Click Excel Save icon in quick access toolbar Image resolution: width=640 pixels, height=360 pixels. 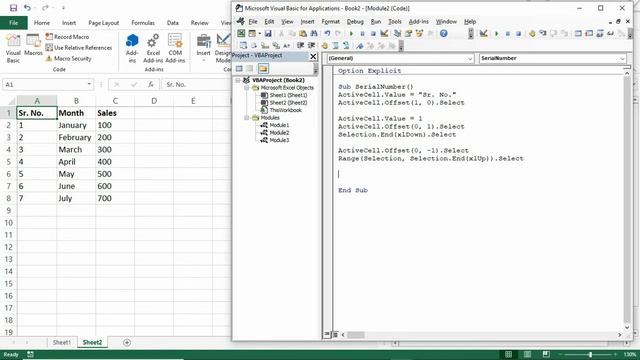point(13,8)
